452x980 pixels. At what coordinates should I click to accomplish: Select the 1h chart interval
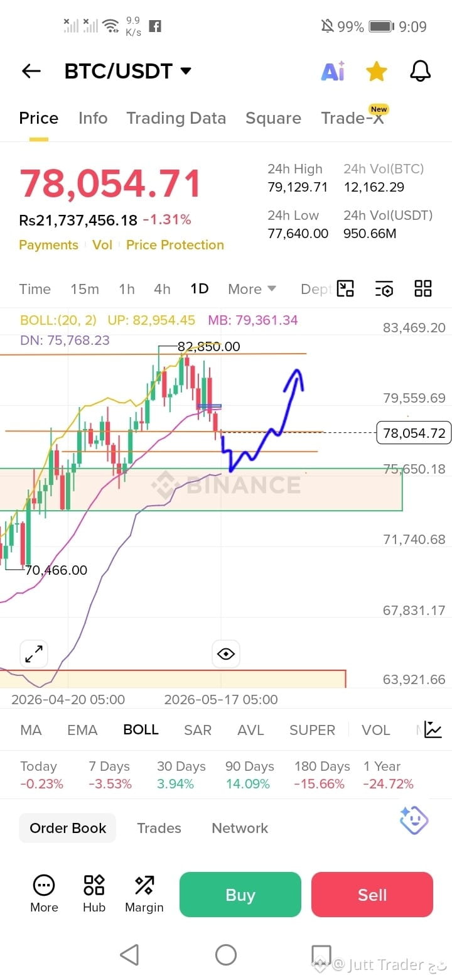(x=127, y=289)
